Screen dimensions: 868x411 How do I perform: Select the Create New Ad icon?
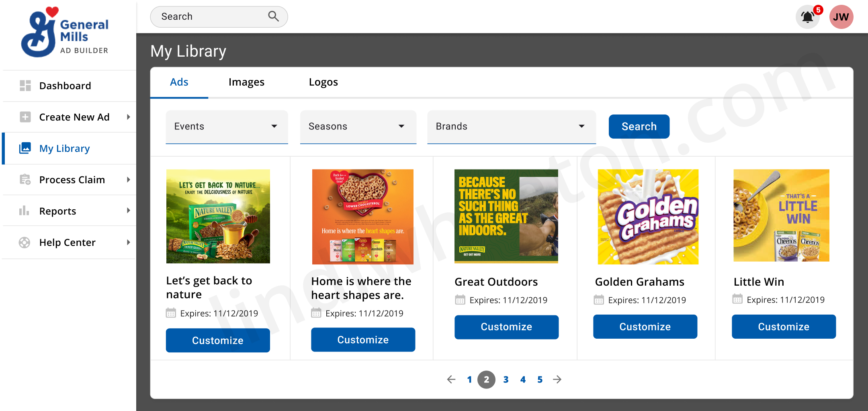point(25,117)
